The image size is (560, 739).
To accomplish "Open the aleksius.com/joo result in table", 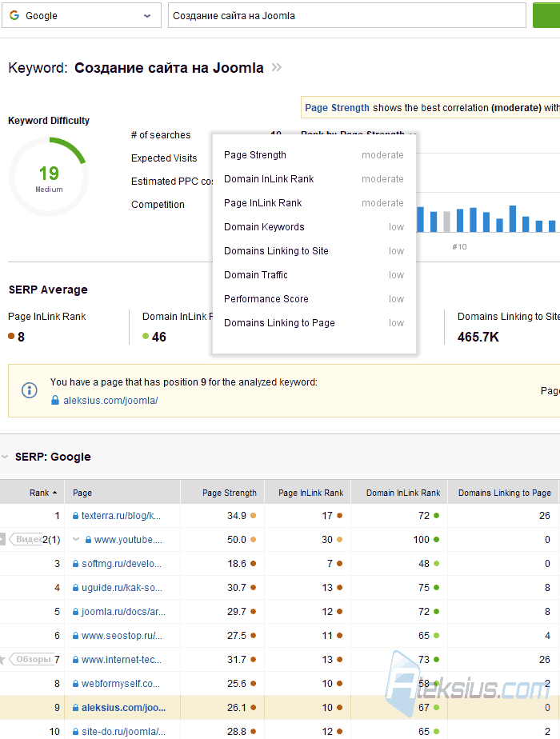I will coord(123,708).
